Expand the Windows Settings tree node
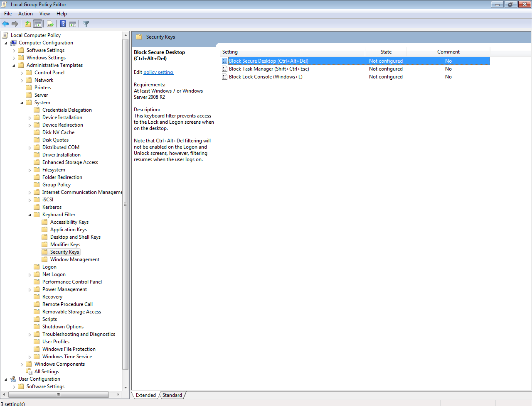This screenshot has width=532, height=406. (14, 58)
